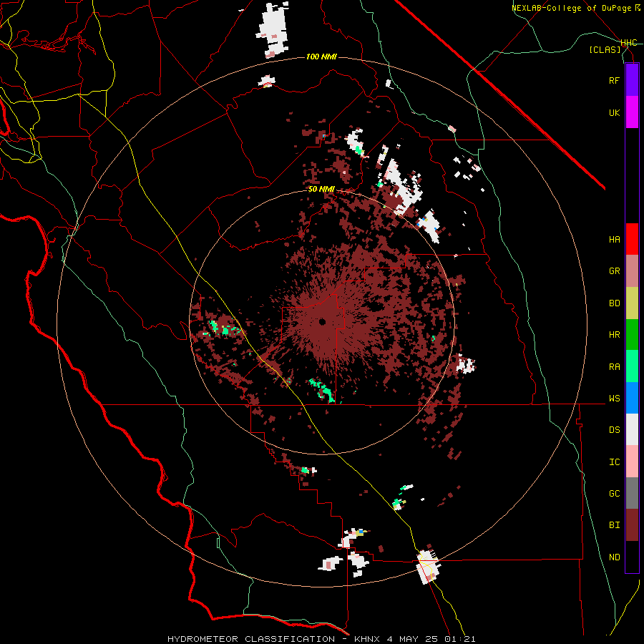The width and height of the screenshot is (644, 644).
Task: Pick the HR dark green swatch
Action: point(632,335)
